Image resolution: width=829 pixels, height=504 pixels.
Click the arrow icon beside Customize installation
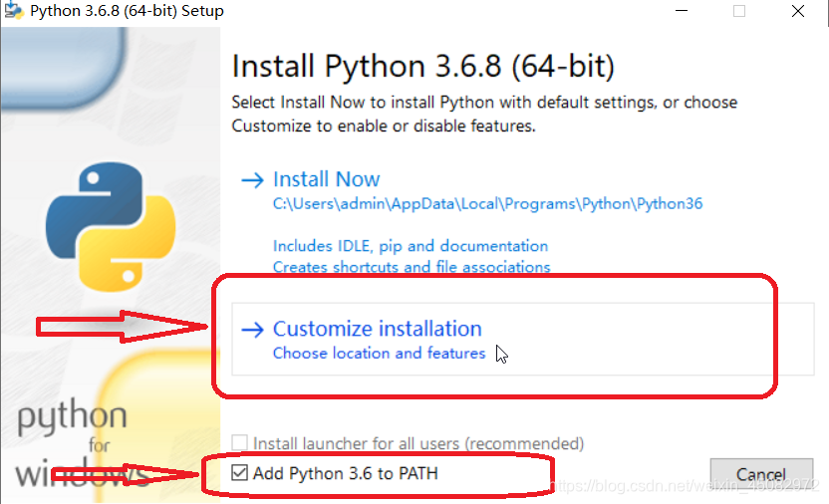pos(252,330)
